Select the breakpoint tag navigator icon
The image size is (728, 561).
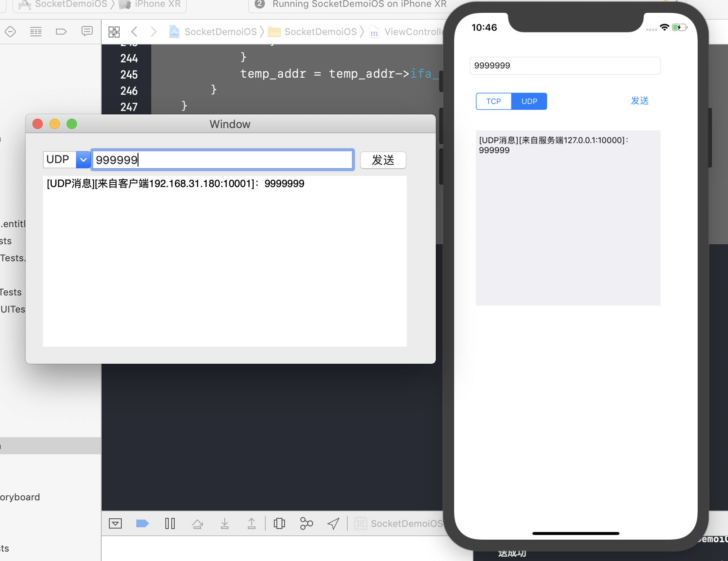click(x=62, y=32)
